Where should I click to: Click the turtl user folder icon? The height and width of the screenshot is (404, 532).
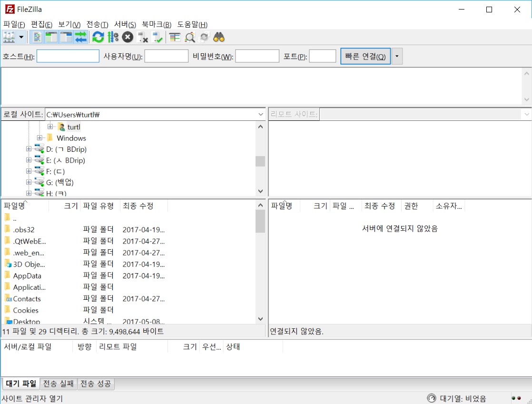61,127
